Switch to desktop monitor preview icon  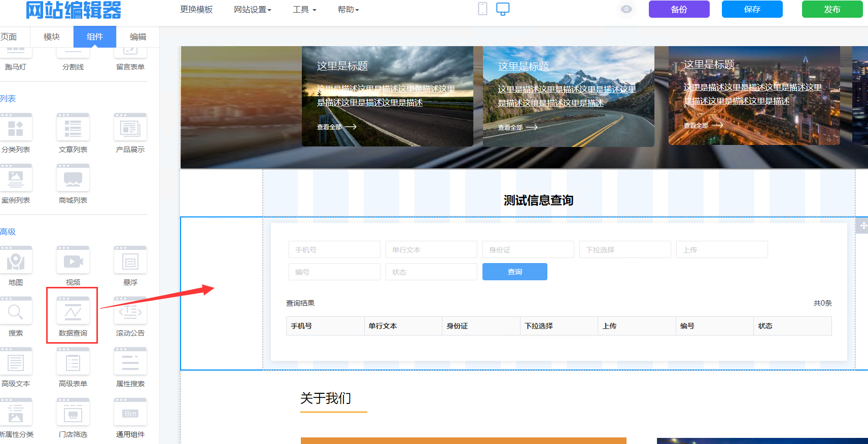503,9
